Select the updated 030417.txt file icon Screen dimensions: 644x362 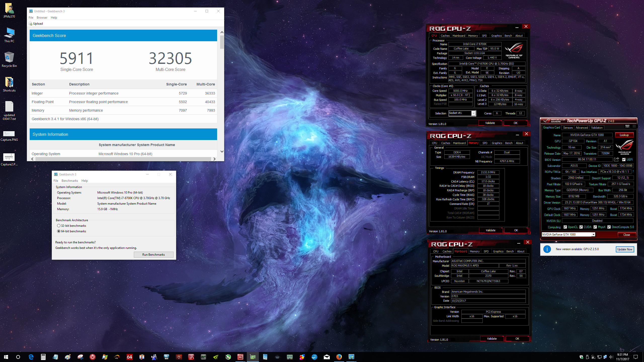pos(9,111)
